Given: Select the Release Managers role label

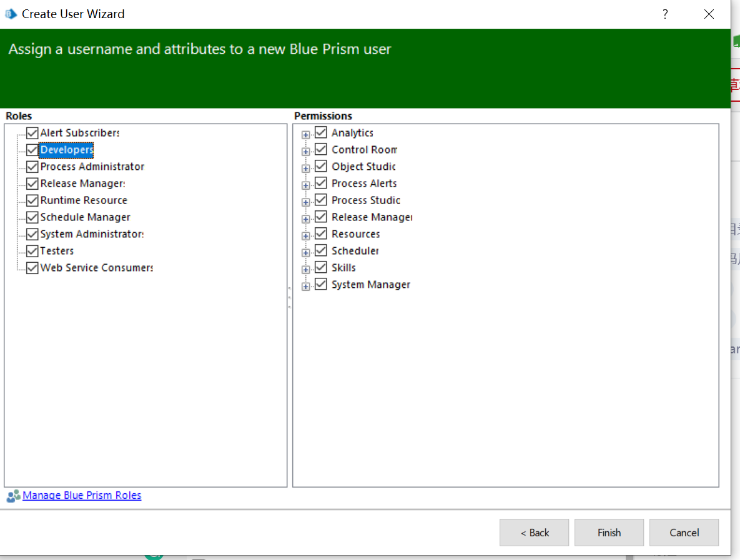Looking at the screenshot, I should pyautogui.click(x=82, y=184).
